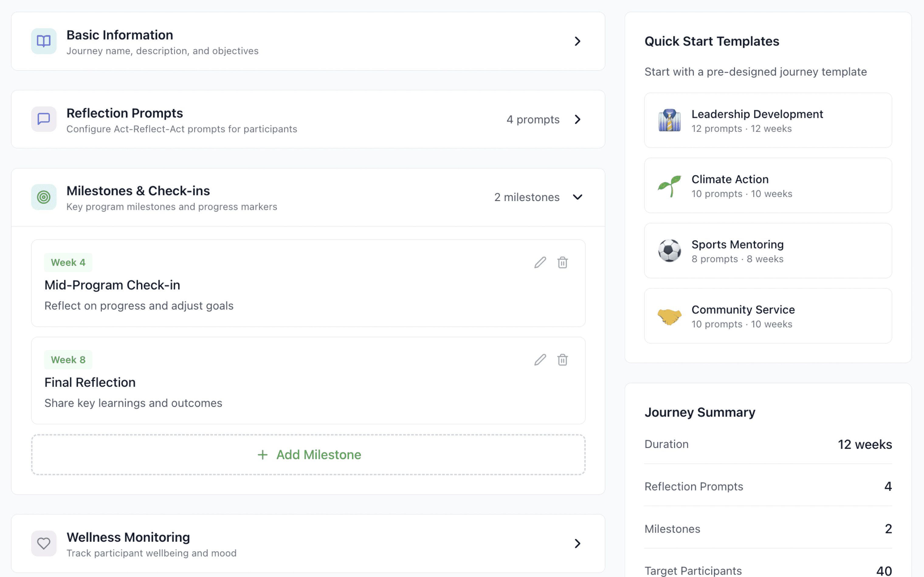Delete the Final Reflection milestone
924x577 pixels.
pos(562,360)
